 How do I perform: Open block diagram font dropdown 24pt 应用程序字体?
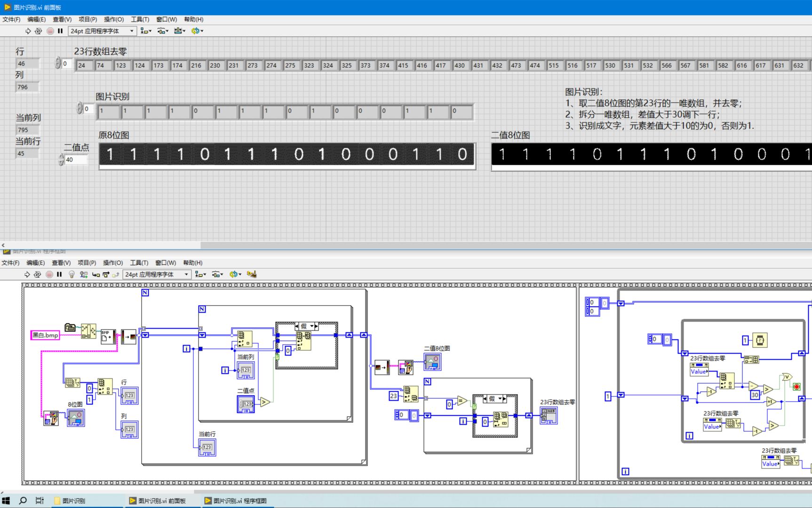coord(157,274)
